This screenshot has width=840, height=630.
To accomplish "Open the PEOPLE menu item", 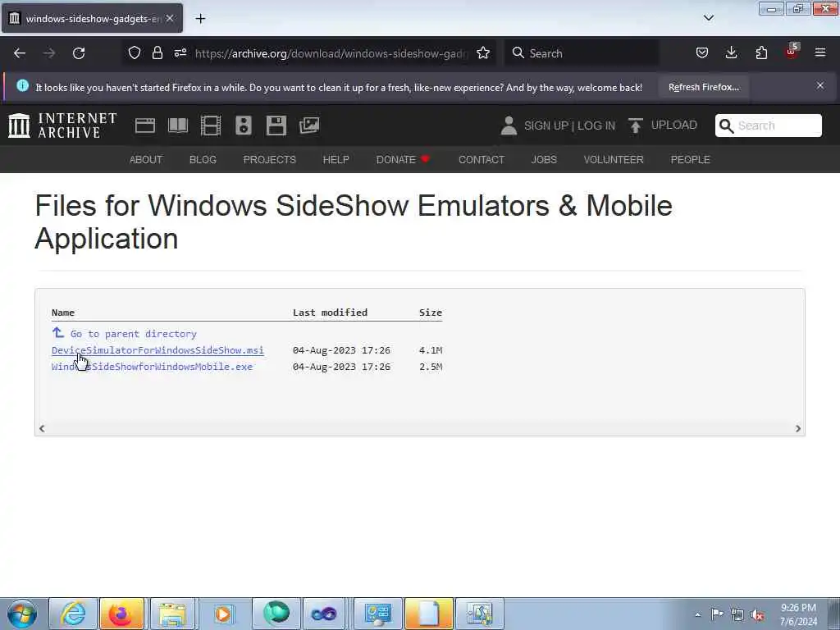I will [x=690, y=160].
